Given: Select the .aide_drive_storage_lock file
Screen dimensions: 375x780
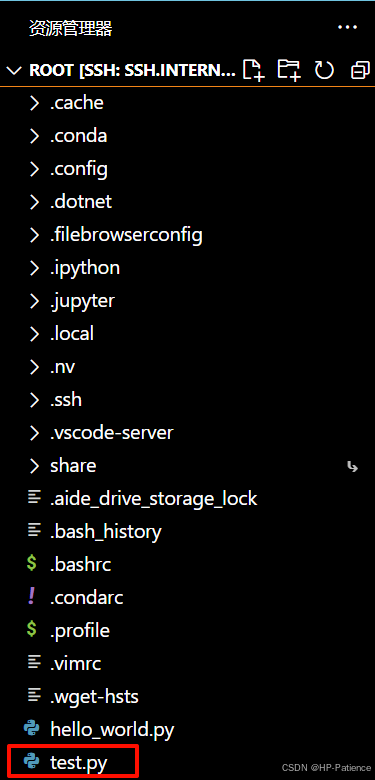Looking at the screenshot, I should tap(188, 498).
